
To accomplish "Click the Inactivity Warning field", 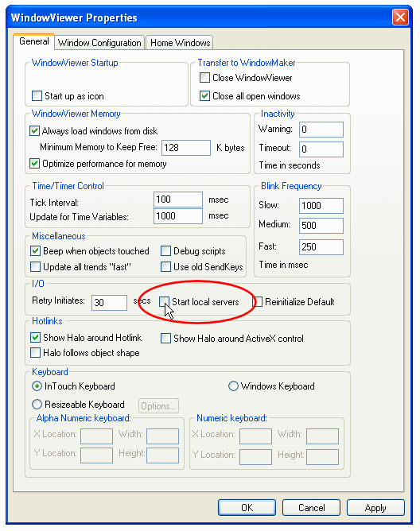I will 321,130.
